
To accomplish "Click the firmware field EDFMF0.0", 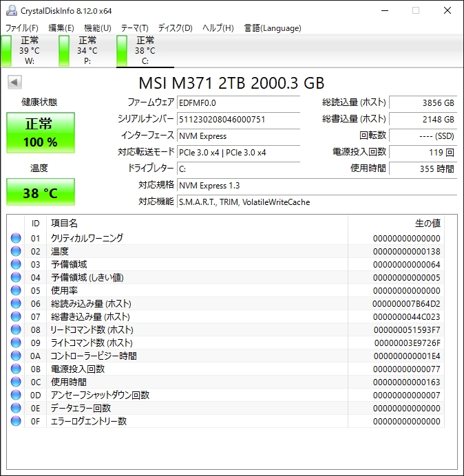I will tap(238, 102).
